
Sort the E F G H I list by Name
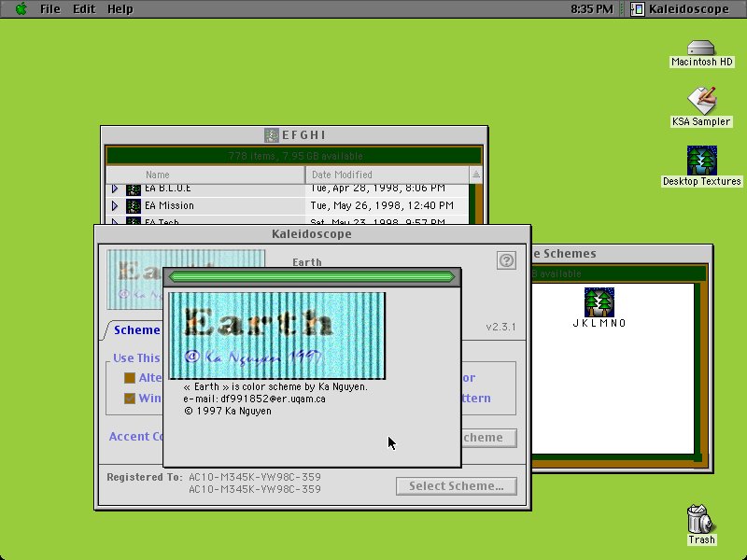205,175
